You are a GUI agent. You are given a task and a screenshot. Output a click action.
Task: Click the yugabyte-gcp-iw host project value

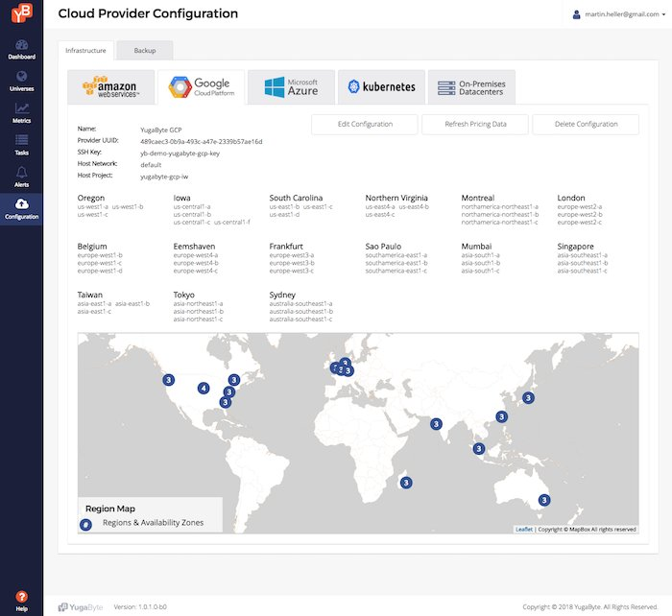click(x=164, y=177)
